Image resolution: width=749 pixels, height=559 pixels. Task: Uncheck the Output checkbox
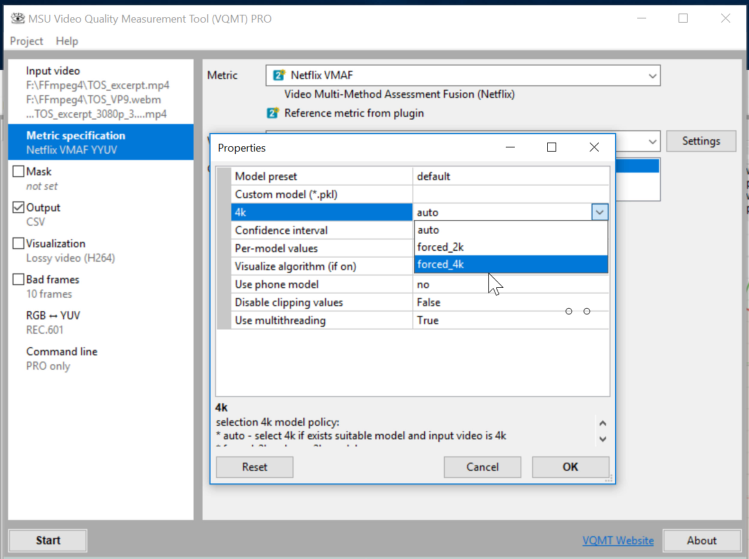[x=18, y=207]
